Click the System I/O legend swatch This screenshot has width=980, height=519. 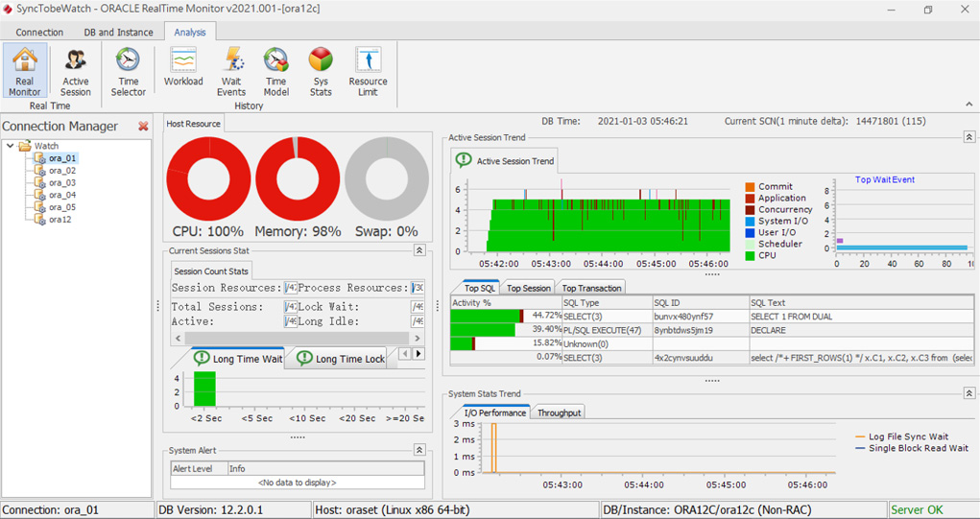pyautogui.click(x=750, y=221)
